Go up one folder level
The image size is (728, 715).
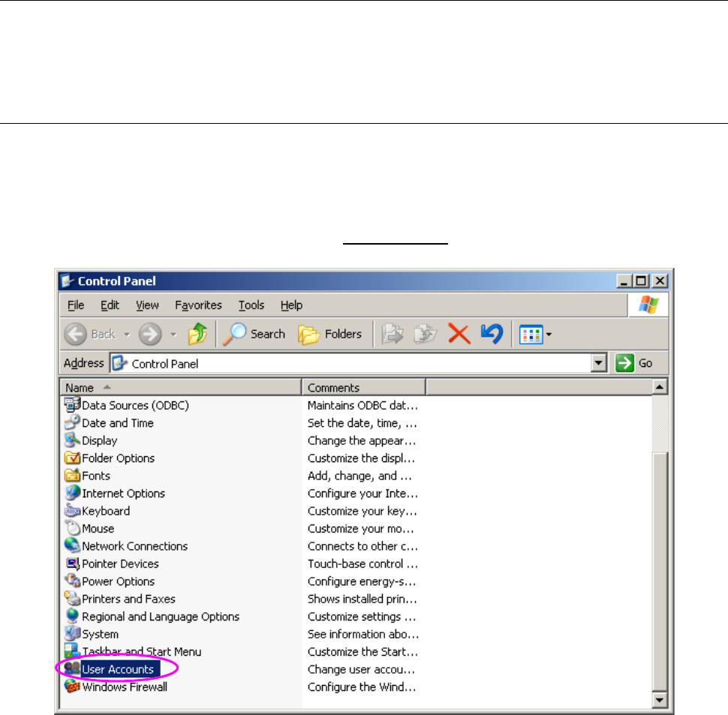point(198,334)
